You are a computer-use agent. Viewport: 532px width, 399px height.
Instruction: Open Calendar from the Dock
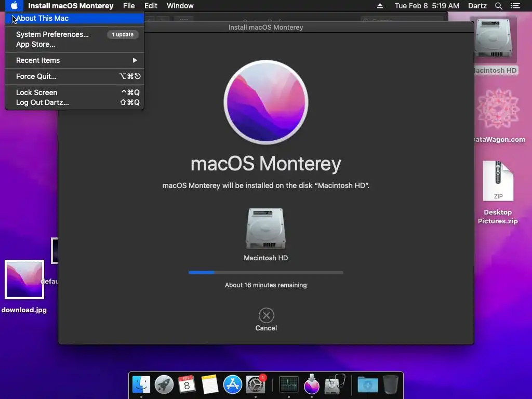point(187,385)
